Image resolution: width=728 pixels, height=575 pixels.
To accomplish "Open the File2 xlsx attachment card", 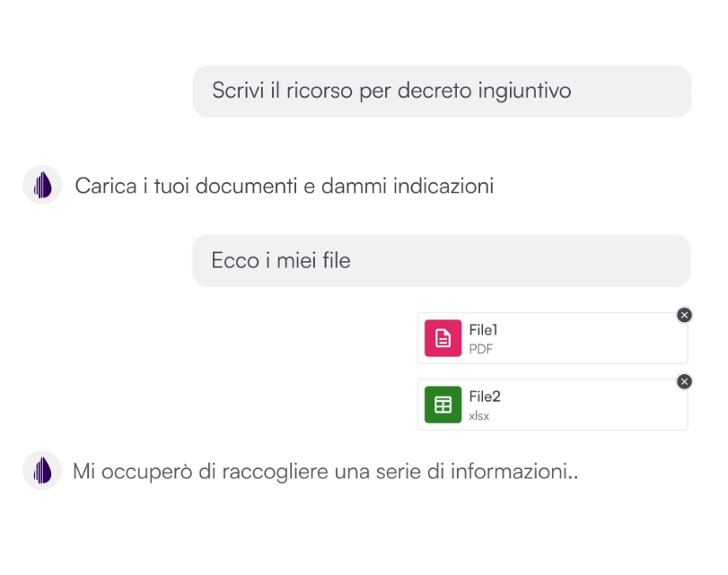I will pyautogui.click(x=552, y=404).
